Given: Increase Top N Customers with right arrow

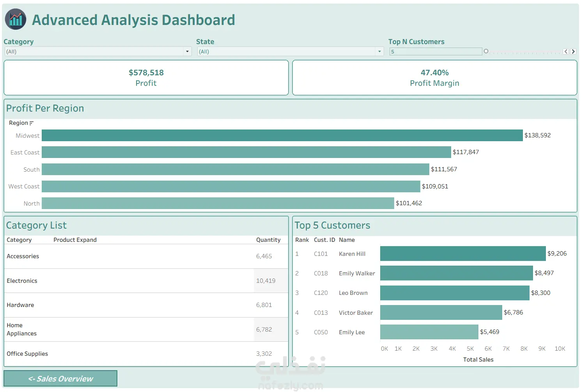Looking at the screenshot, I should (x=573, y=51).
